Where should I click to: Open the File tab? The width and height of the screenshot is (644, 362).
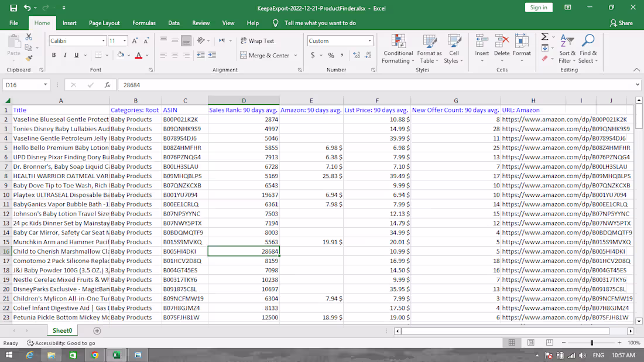point(13,23)
